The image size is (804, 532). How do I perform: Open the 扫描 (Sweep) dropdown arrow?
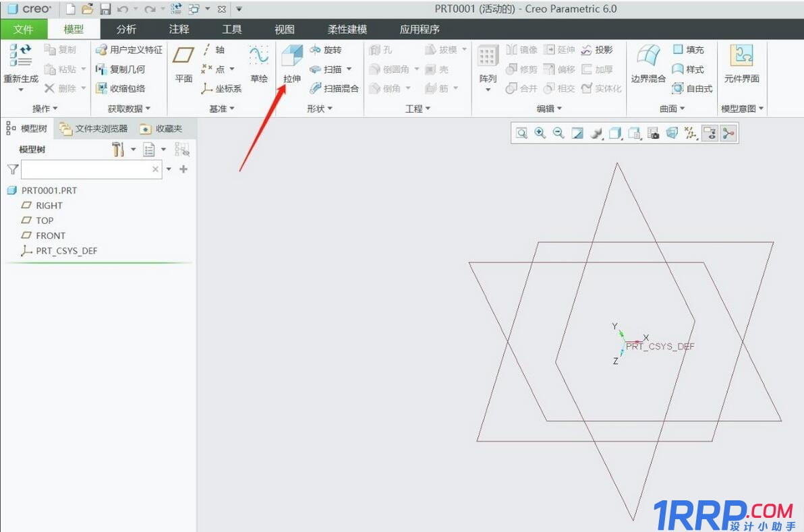[349, 69]
